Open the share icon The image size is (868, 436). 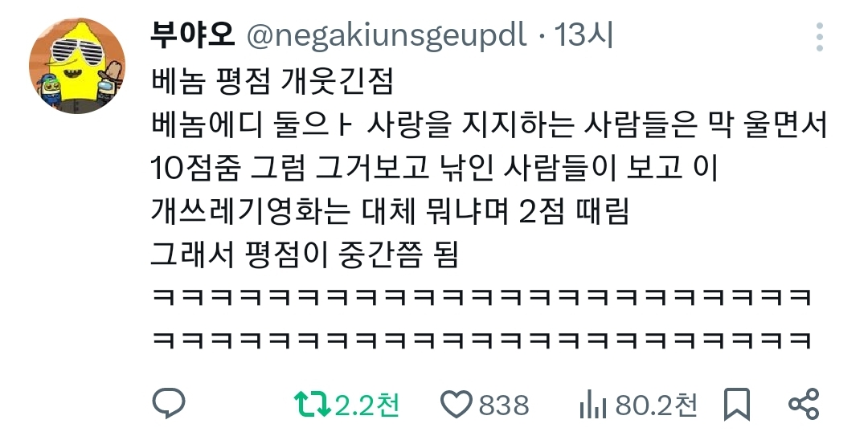click(x=804, y=404)
